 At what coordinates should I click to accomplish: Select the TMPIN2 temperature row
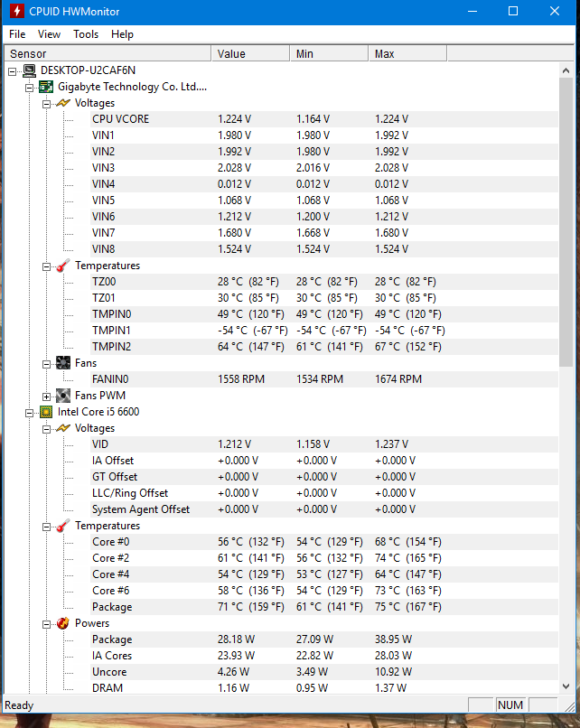pos(324,347)
